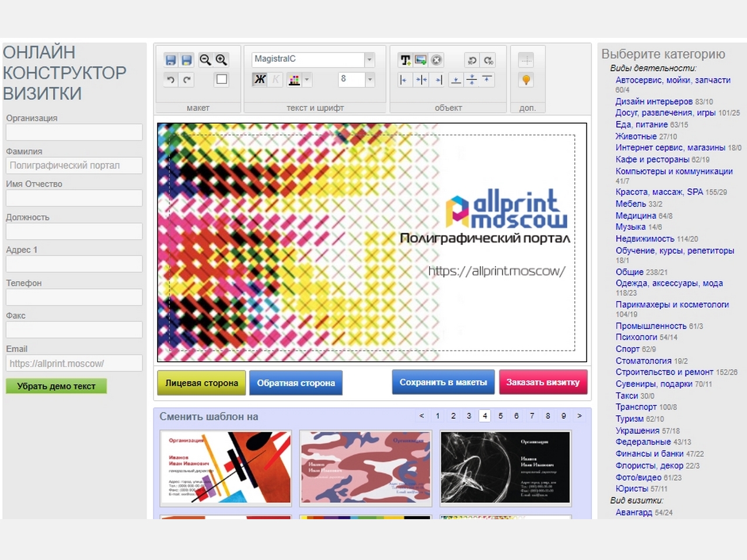This screenshot has height=560, width=747.
Task: Expand the text color dropdown arrow
Action: coord(307,79)
